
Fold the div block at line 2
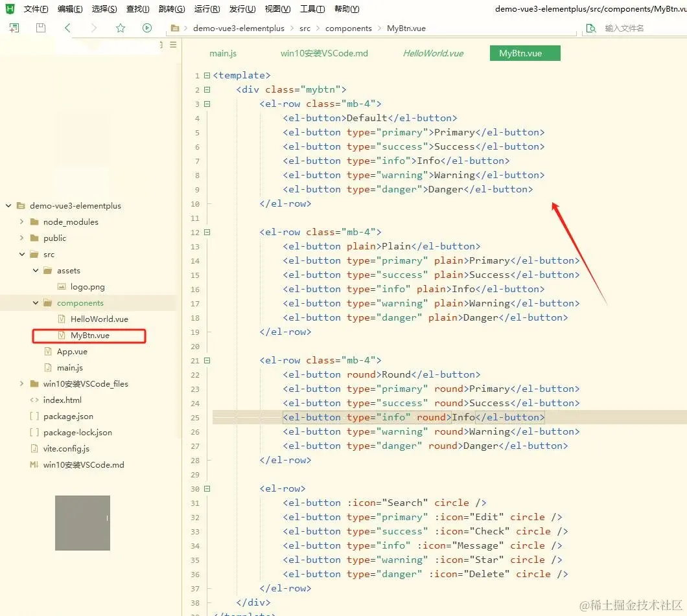[207, 90]
